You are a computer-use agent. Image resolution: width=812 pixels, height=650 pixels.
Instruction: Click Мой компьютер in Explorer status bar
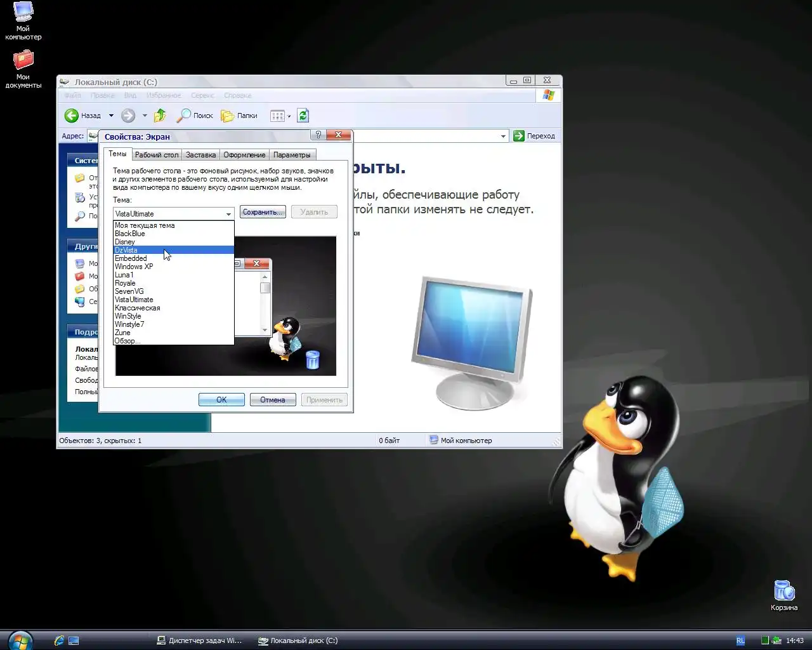tap(461, 441)
